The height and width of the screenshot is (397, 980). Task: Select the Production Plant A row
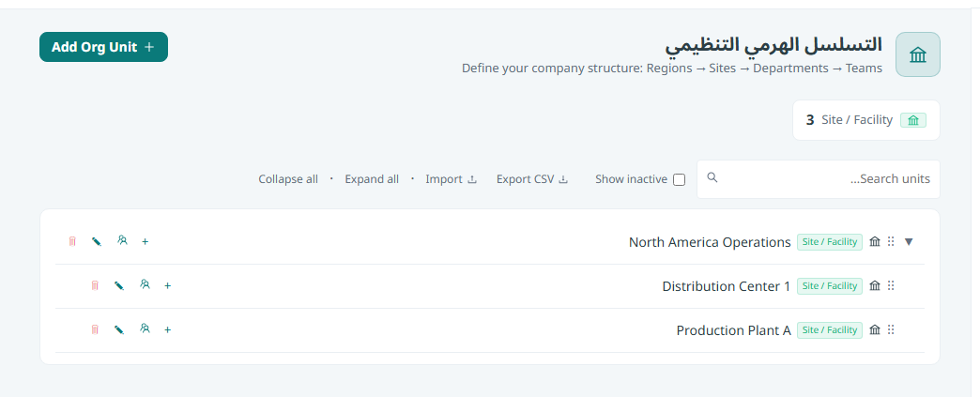click(x=490, y=330)
